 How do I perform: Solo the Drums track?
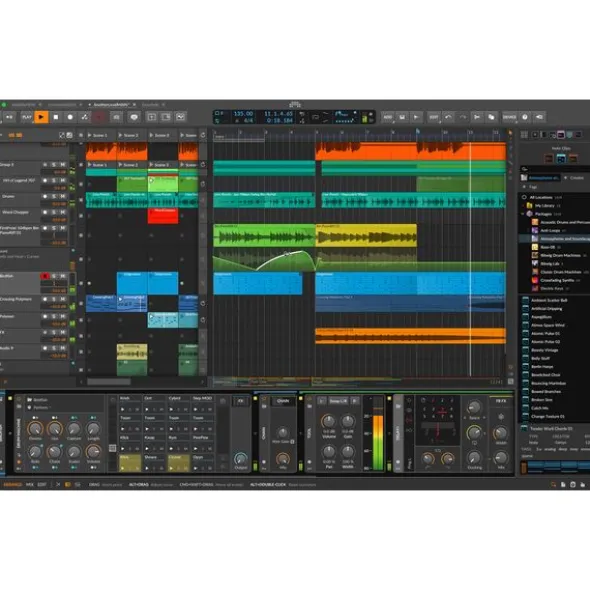point(54,196)
